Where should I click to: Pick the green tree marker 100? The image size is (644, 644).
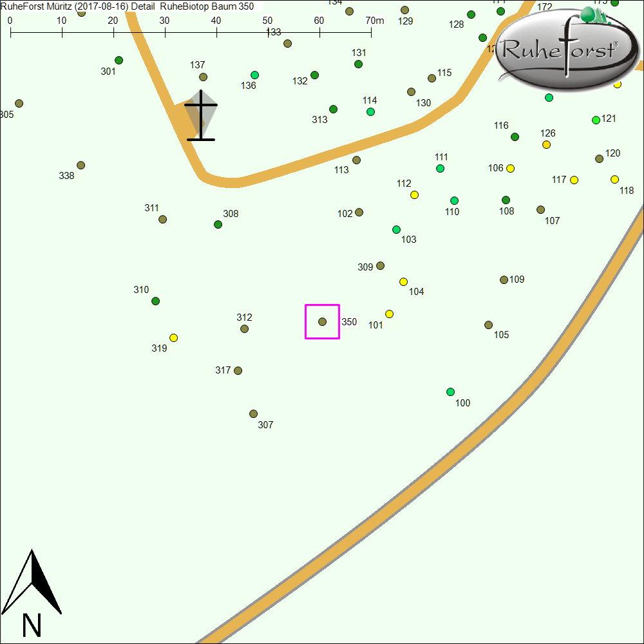pyautogui.click(x=450, y=392)
